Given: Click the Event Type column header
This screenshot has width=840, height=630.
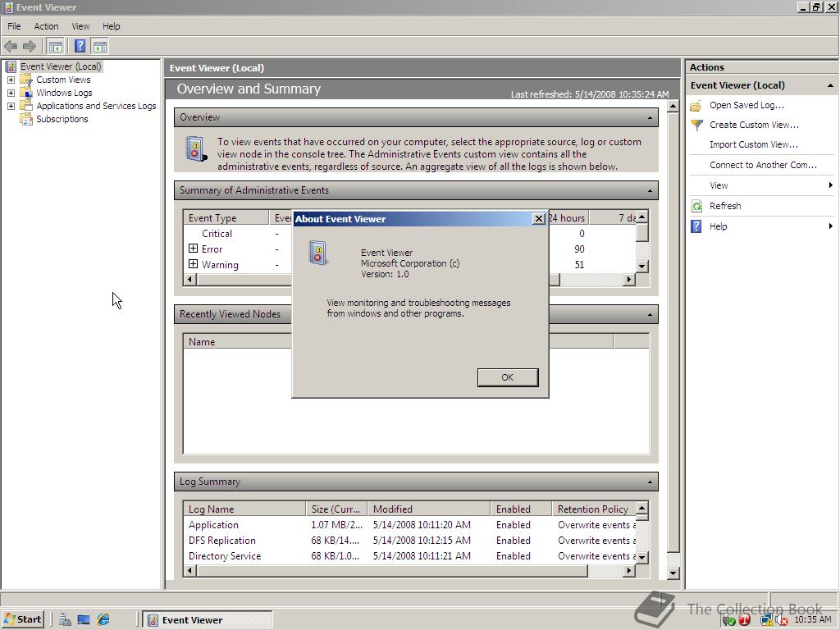Looking at the screenshot, I should (x=226, y=217).
